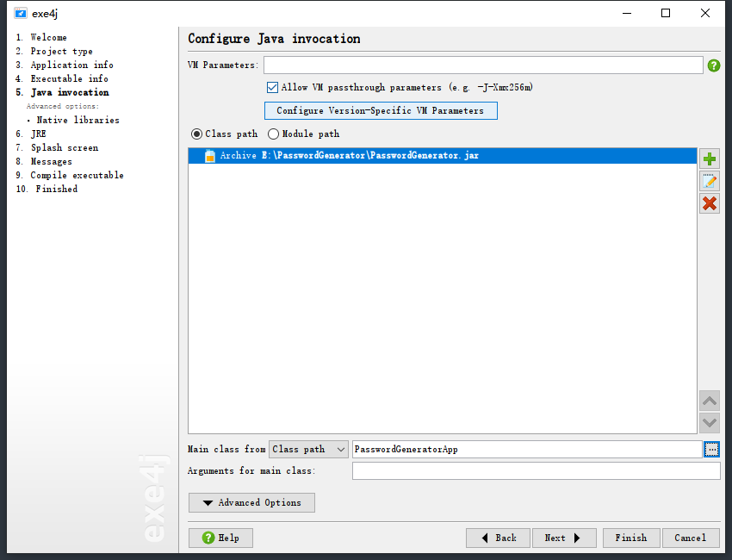The height and width of the screenshot is (560, 732).
Task: Move entry down with the down arrow icon
Action: click(x=709, y=423)
